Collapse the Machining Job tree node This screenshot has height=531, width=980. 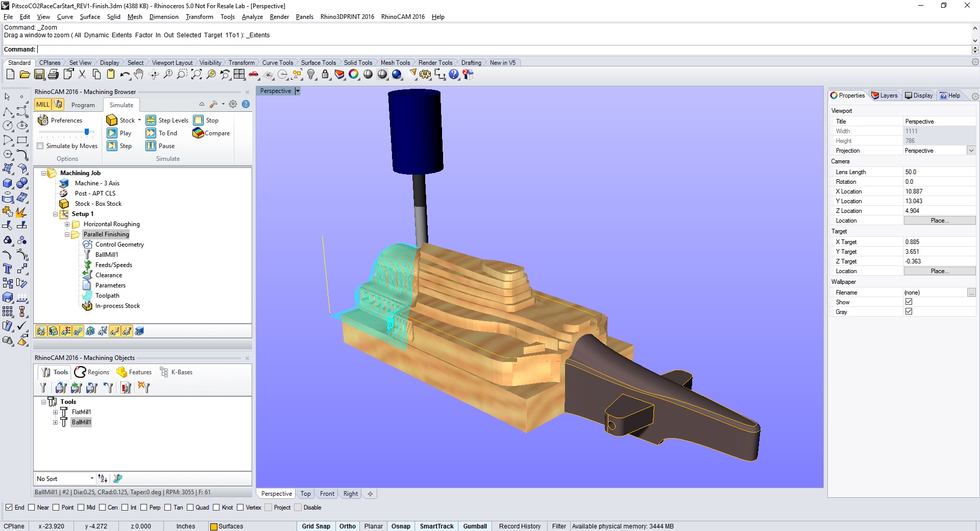[43, 173]
